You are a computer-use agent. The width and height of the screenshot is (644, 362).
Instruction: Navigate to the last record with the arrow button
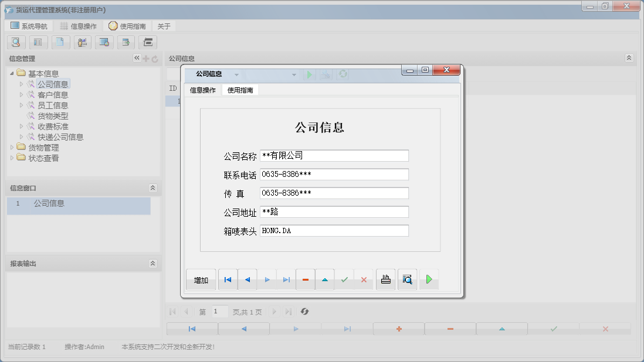pos(286,279)
